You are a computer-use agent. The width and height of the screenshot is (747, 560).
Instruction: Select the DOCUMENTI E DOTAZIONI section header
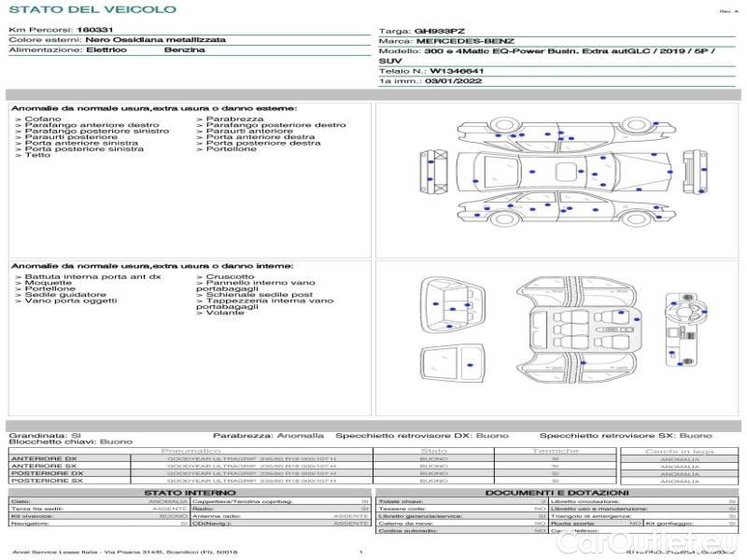(557, 493)
